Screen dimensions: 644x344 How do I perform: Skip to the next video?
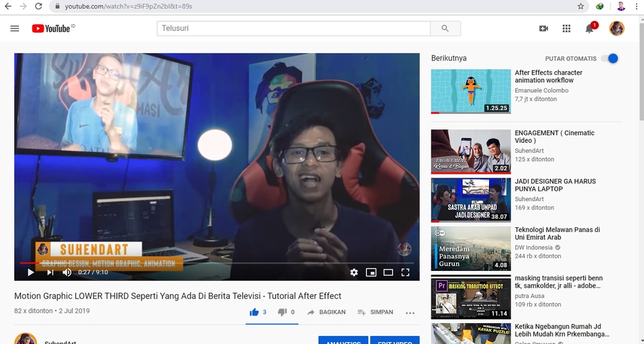[50, 272]
